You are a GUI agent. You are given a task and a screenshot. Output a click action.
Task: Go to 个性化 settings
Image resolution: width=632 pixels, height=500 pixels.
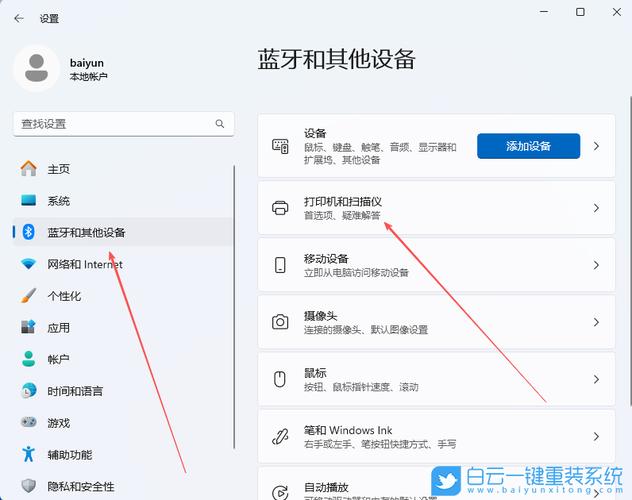point(123,296)
